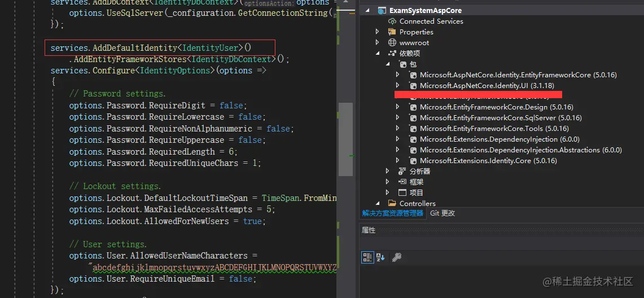644x298 pixels.
Task: Collapse the Controllers folder
Action: 378,203
